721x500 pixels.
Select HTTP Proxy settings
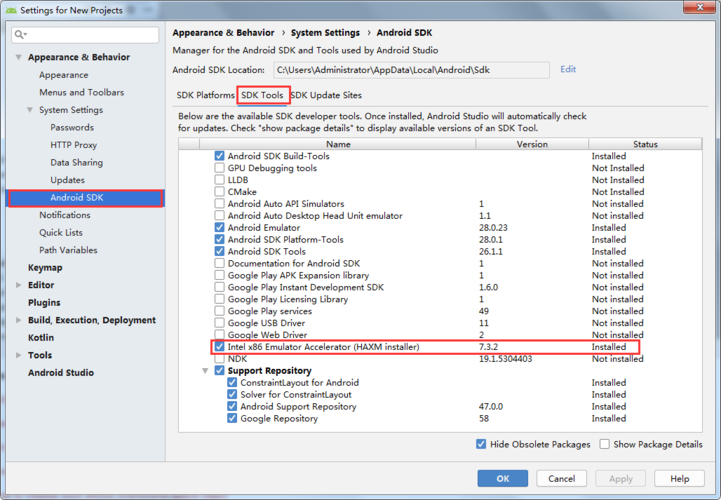point(74,145)
